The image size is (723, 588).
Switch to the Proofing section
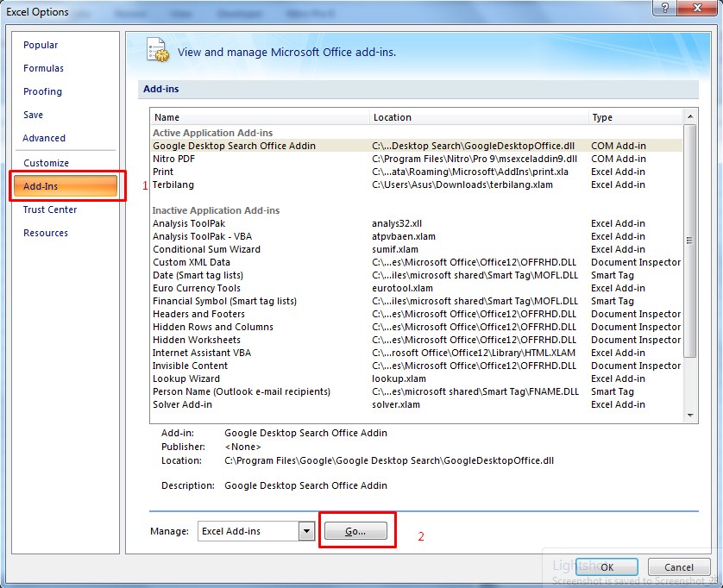(41, 91)
